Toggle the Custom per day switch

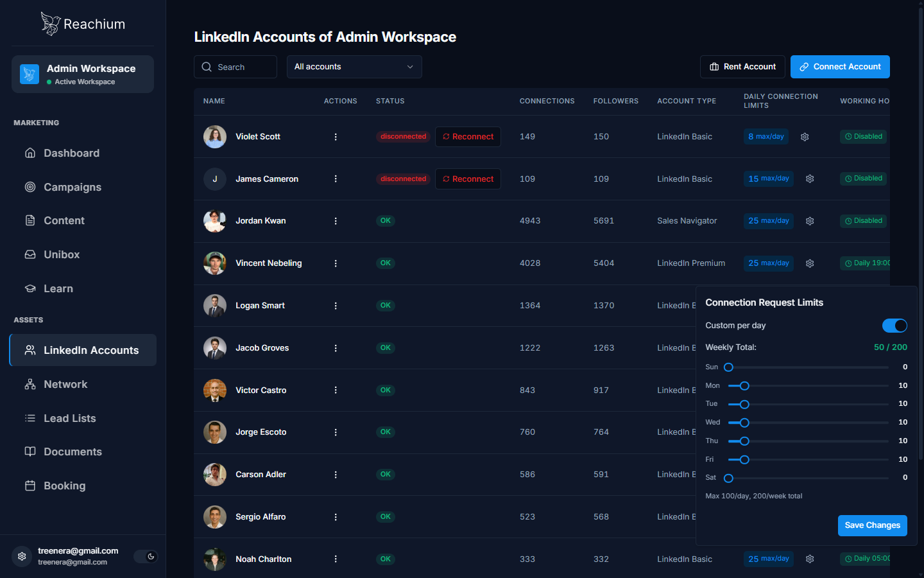point(894,326)
